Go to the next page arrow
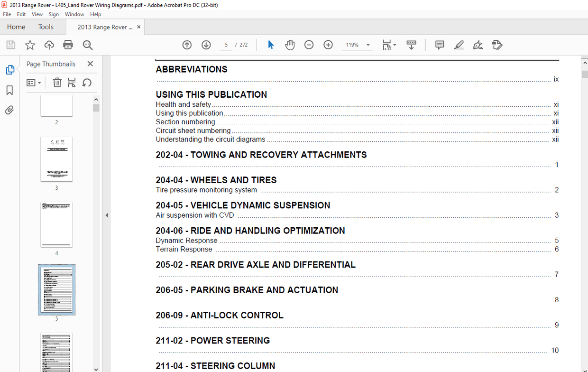 pyautogui.click(x=206, y=45)
